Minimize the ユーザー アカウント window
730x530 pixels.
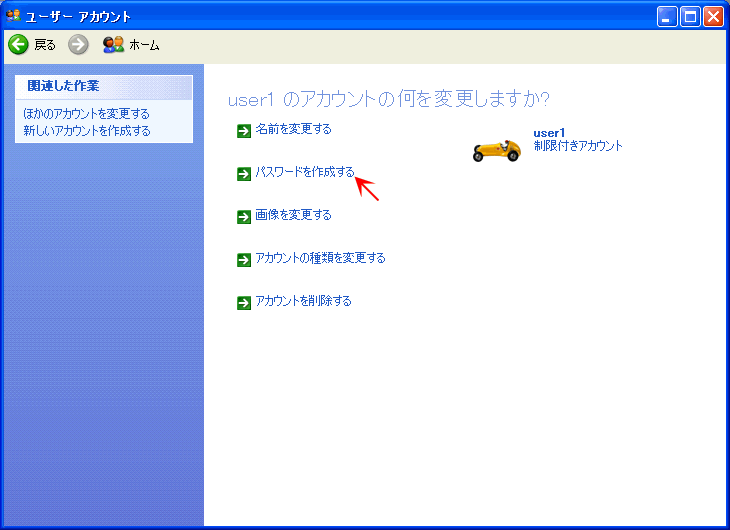point(667,17)
